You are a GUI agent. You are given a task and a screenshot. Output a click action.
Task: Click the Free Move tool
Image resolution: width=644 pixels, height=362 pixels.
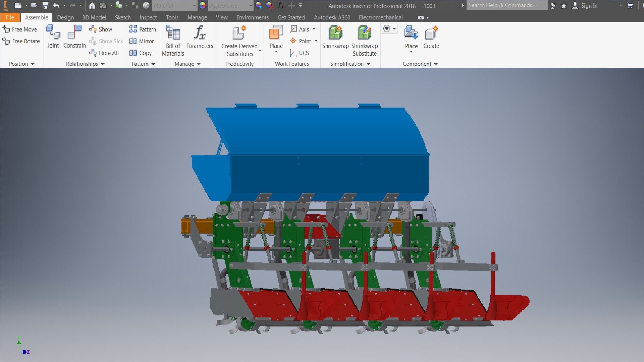(x=20, y=29)
